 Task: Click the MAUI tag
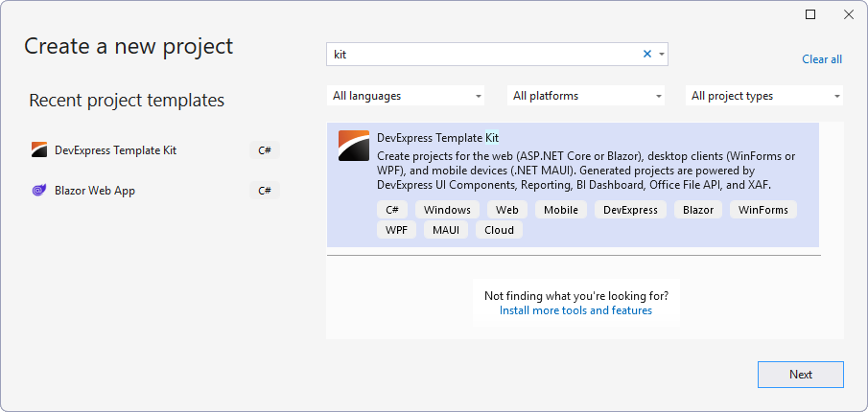446,230
